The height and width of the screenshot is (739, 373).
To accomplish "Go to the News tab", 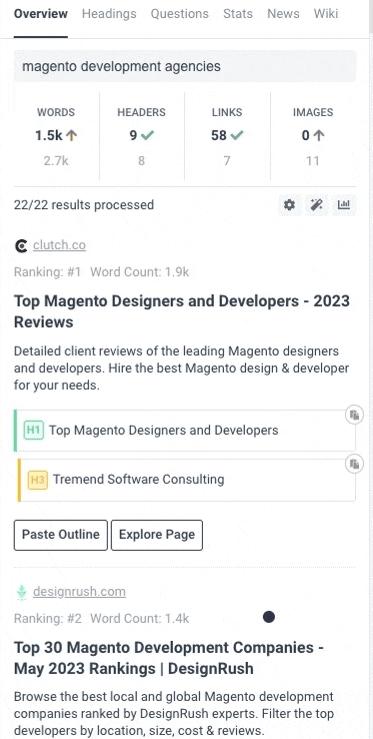I will pyautogui.click(x=283, y=14).
